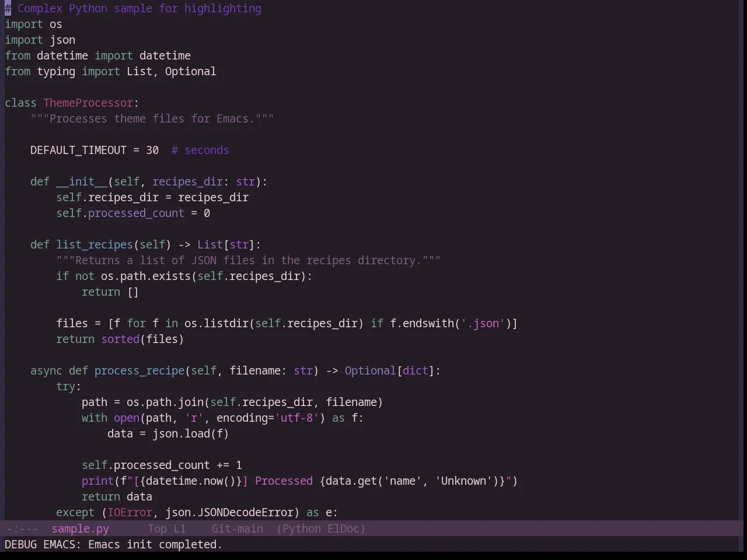This screenshot has height=560, width=747.
Task: Click the Git-main indicator in mode line
Action: pos(237,528)
